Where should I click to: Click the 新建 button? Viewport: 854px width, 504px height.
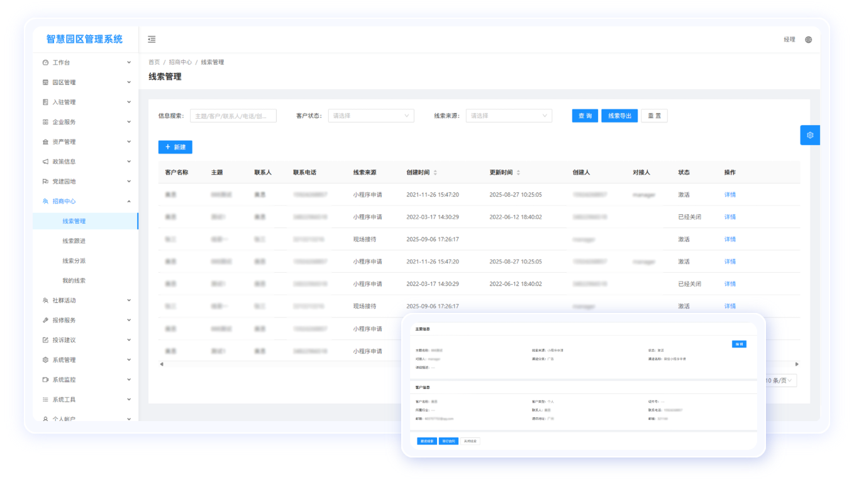pos(175,147)
